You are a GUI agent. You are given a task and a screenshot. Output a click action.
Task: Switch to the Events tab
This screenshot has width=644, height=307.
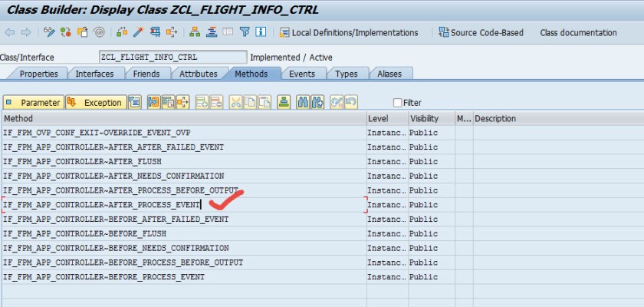[x=302, y=74]
